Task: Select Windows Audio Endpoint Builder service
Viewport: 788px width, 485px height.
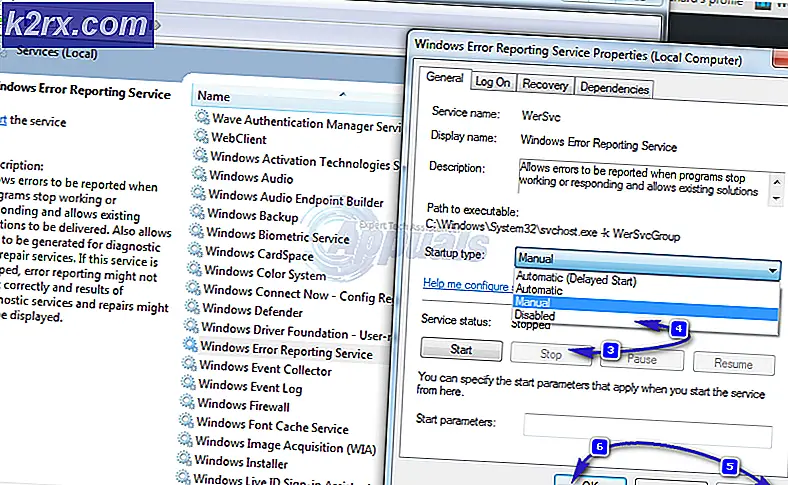Action: 296,198
